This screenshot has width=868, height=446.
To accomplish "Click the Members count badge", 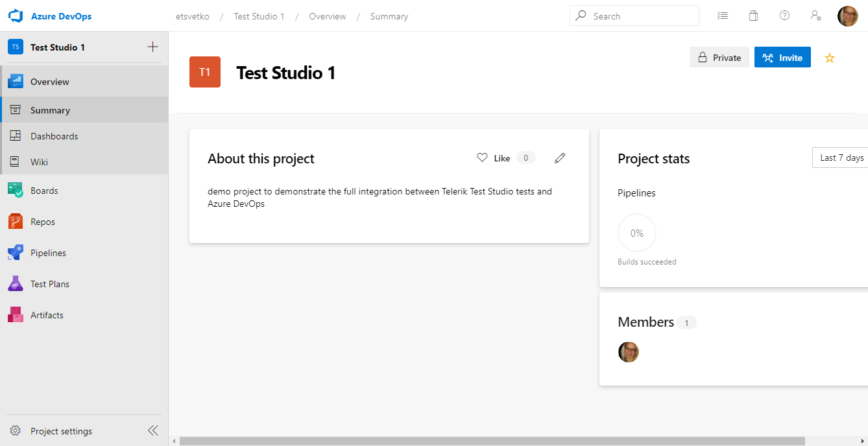I will click(686, 323).
